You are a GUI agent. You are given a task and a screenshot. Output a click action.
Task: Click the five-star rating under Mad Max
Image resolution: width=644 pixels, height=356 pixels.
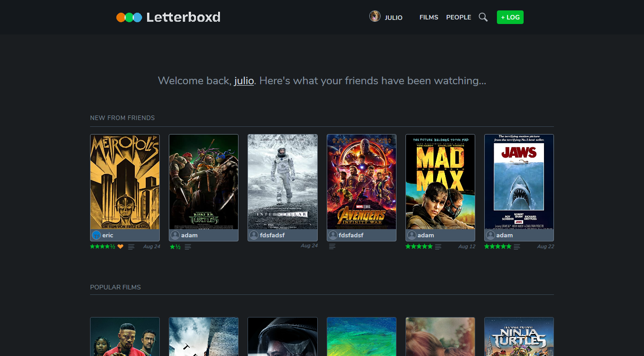419,246
